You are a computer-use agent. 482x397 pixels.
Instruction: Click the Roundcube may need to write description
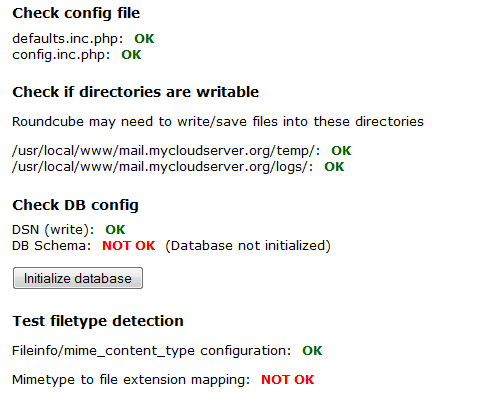click(x=218, y=121)
